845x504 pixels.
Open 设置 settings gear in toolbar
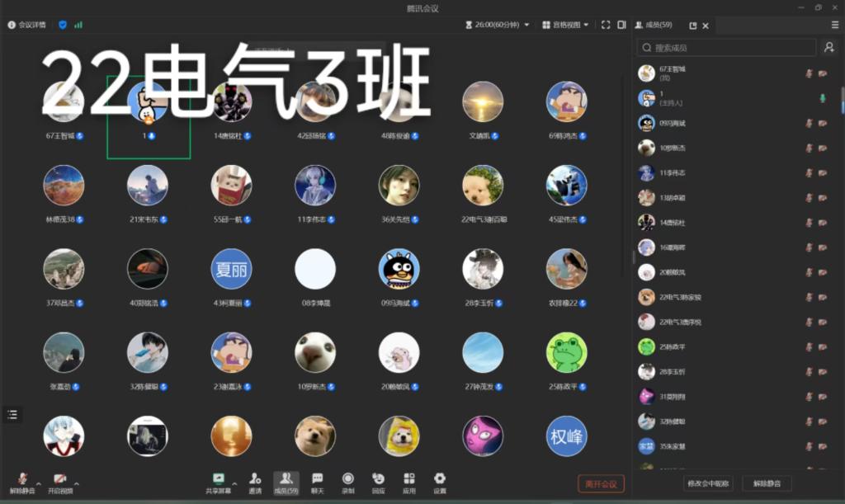440,482
